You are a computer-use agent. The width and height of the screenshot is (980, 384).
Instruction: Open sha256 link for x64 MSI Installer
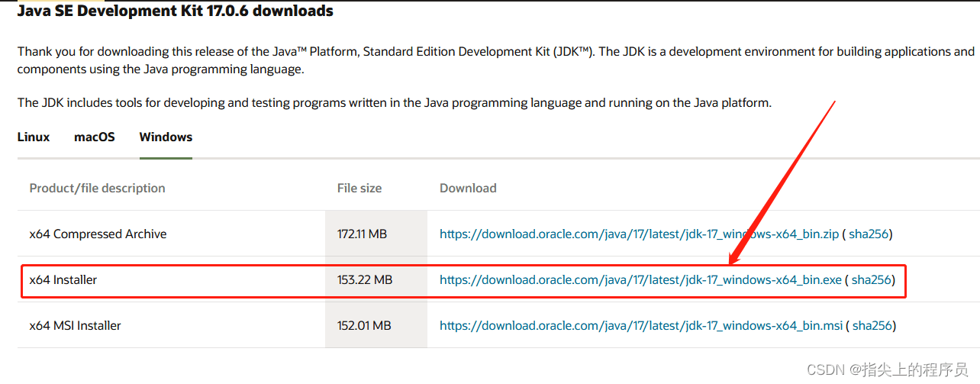tap(872, 326)
